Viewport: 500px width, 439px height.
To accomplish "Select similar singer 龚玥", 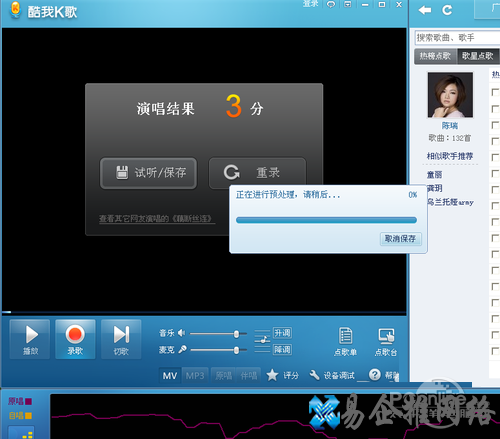I will [x=434, y=188].
